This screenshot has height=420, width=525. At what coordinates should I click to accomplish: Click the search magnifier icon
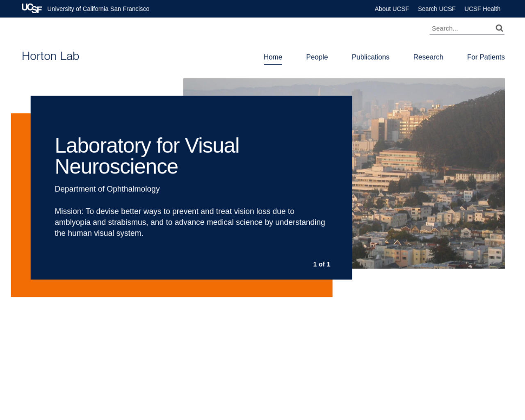499,28
